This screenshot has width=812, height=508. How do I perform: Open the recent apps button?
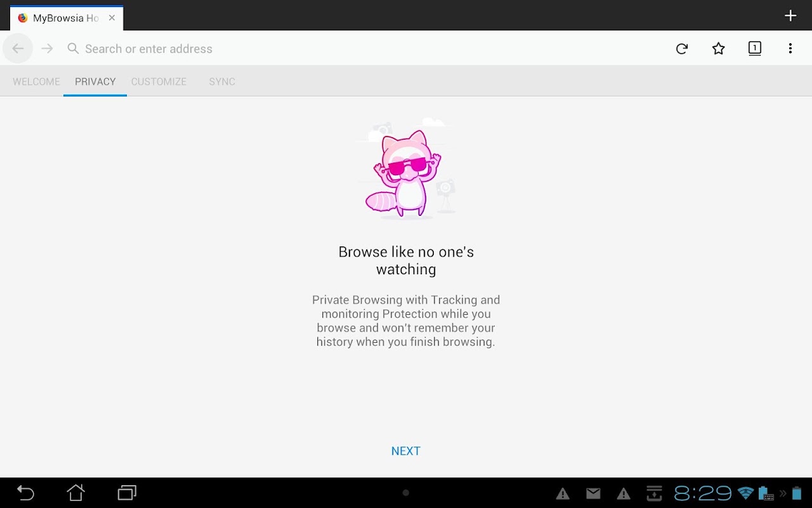click(x=127, y=492)
